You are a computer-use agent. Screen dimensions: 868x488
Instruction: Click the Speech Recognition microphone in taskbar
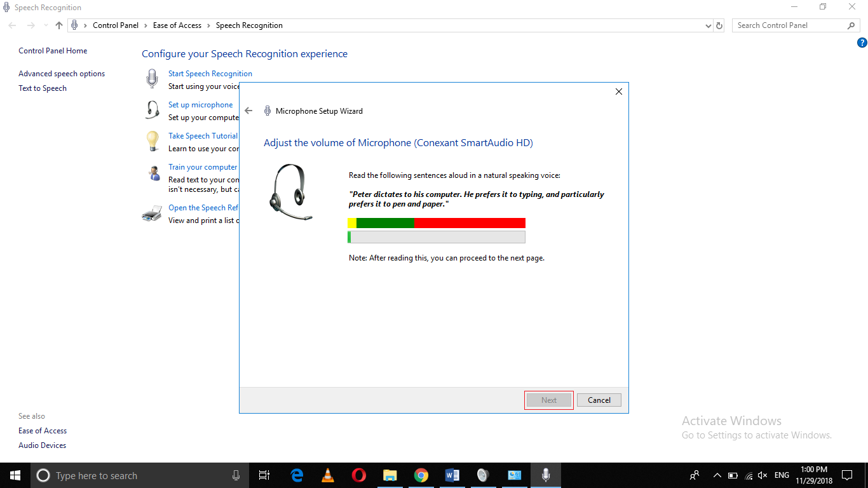pyautogui.click(x=545, y=475)
